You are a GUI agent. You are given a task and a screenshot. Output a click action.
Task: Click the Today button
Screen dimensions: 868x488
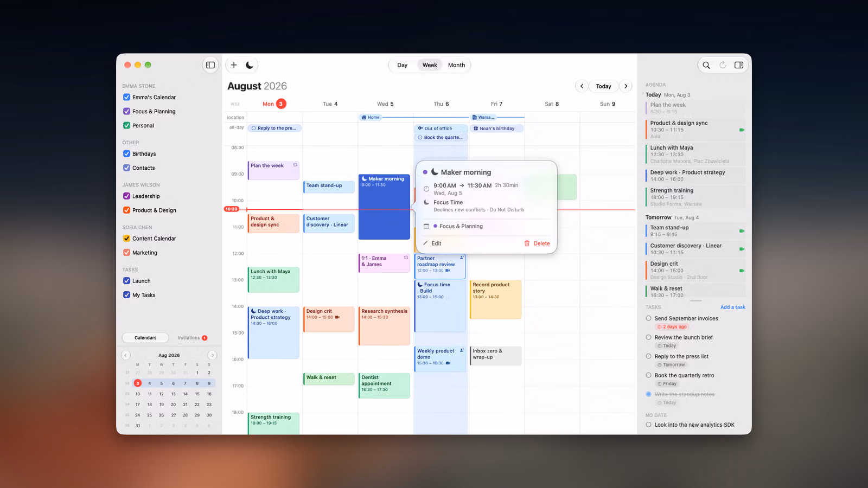coord(603,86)
